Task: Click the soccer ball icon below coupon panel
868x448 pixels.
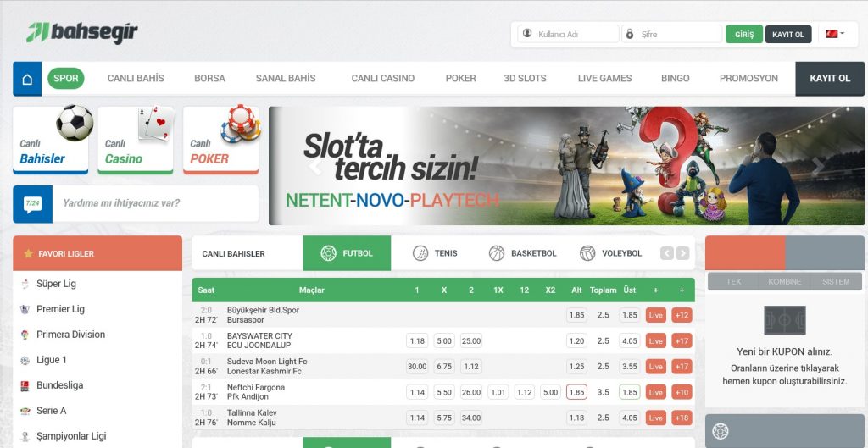Action: 721,431
